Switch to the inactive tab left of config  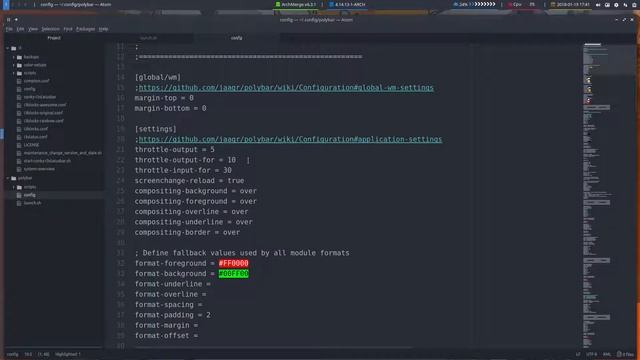[149, 38]
